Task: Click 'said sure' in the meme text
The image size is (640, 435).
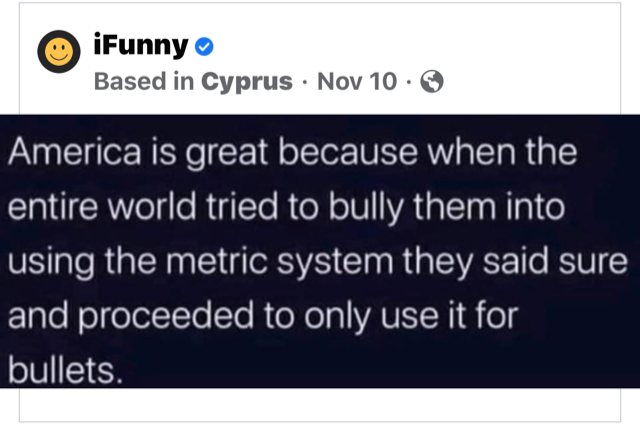Action: coord(555,261)
